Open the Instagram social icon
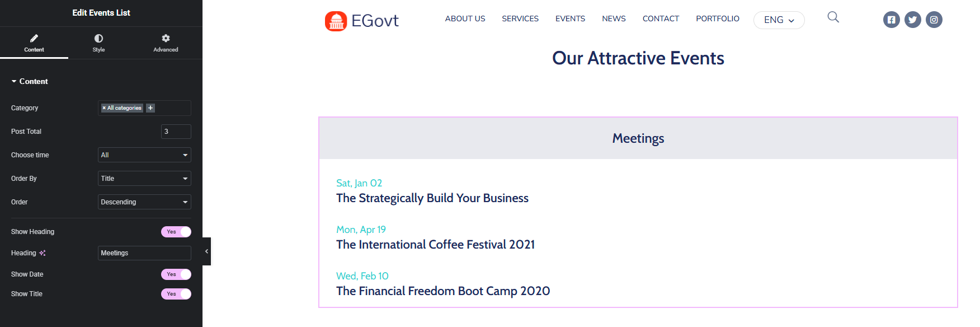Screen dimensions: 980x327 (934, 20)
